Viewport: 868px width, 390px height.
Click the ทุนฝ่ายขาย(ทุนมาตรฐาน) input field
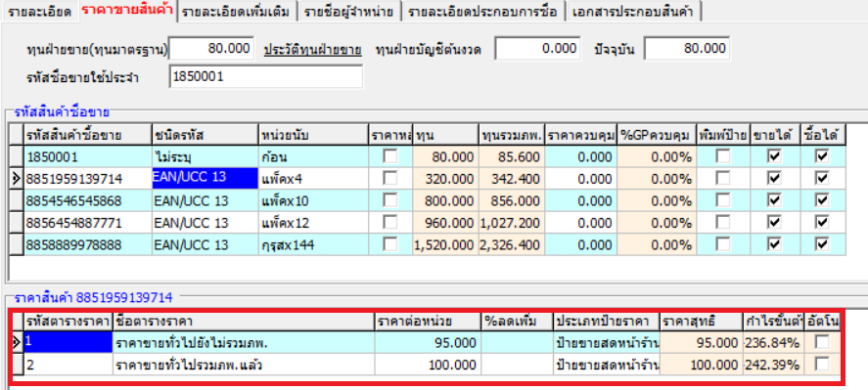pos(211,49)
